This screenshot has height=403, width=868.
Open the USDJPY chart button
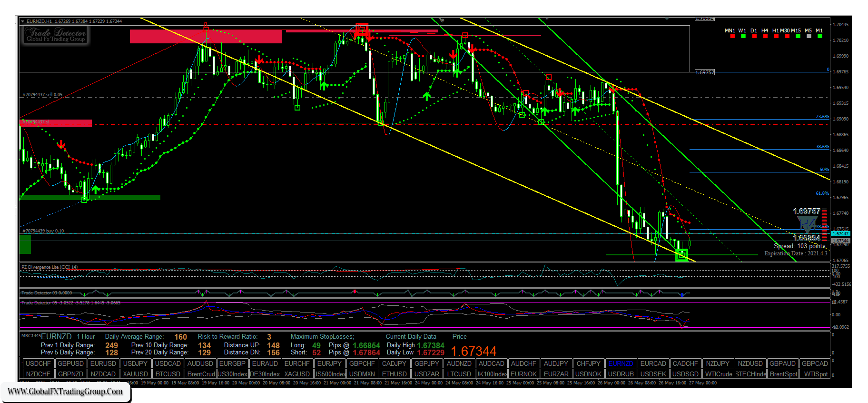tap(135, 363)
